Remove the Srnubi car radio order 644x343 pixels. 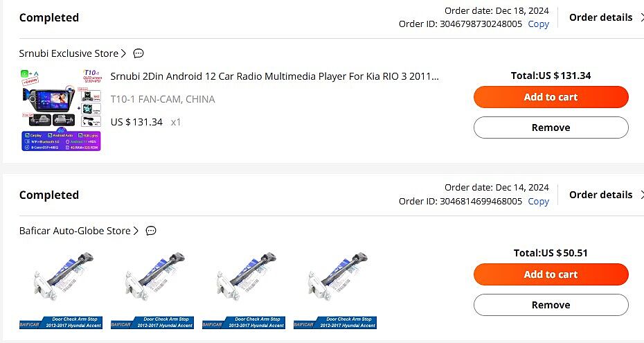[x=551, y=127]
